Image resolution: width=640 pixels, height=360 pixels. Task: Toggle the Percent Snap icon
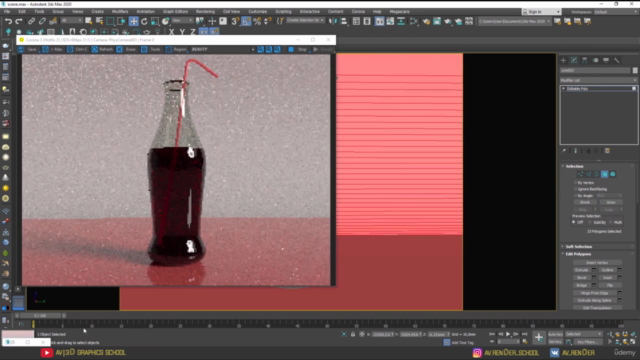coord(257,21)
